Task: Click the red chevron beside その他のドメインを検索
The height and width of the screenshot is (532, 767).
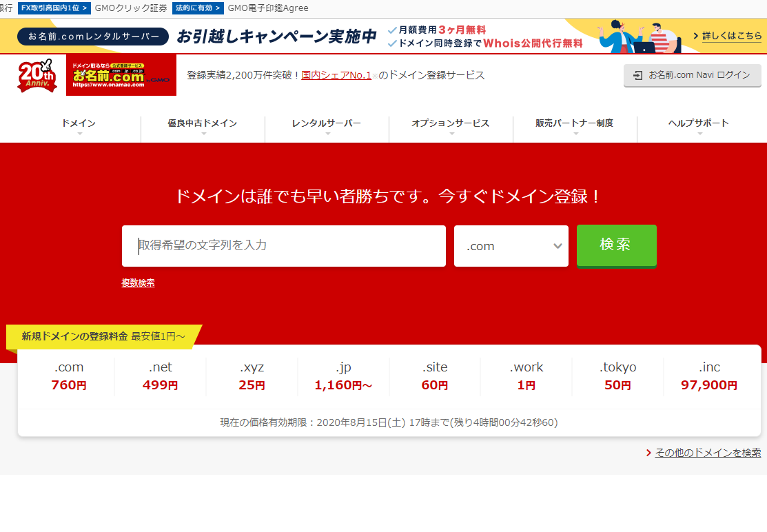Action: [648, 453]
